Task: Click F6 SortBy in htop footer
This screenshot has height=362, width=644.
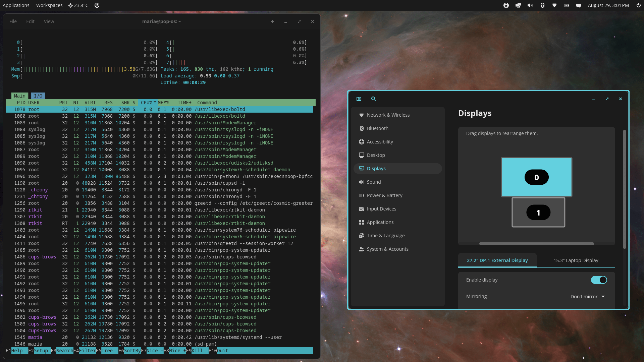Action: click(x=132, y=351)
